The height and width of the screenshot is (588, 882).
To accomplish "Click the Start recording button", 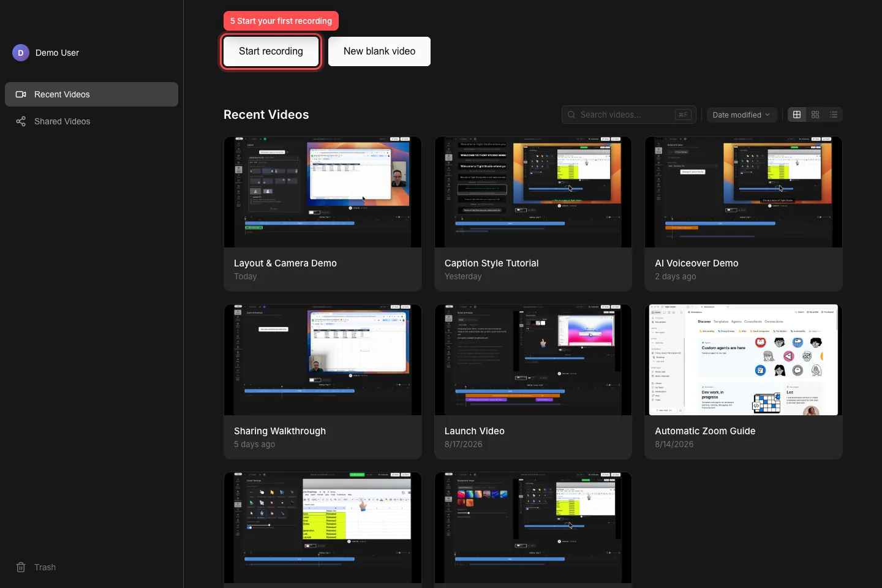I will coord(271,51).
